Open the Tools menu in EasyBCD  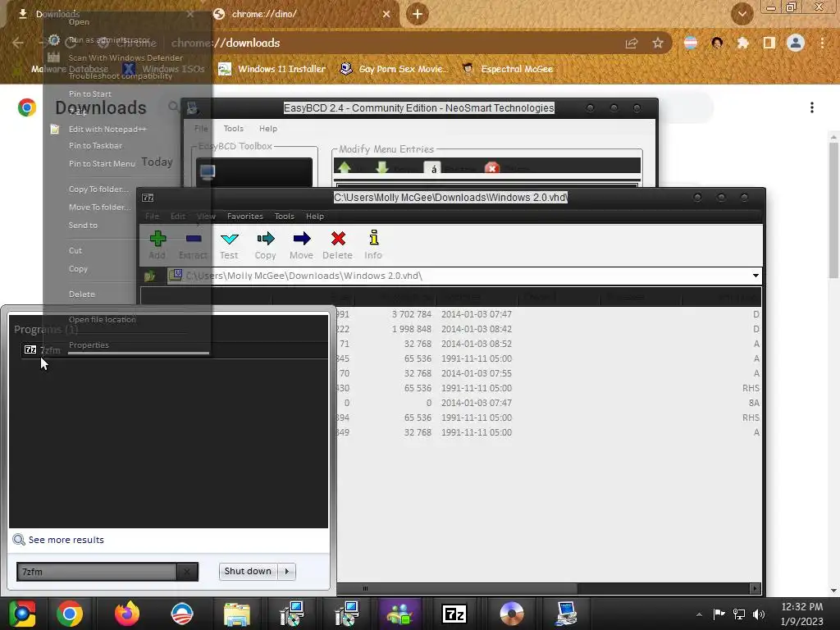coord(233,129)
